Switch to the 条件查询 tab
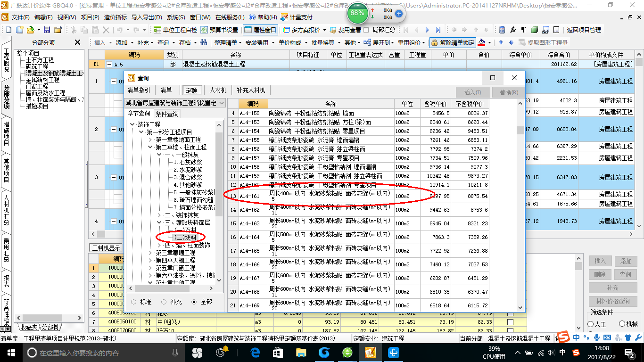 pos(167,114)
